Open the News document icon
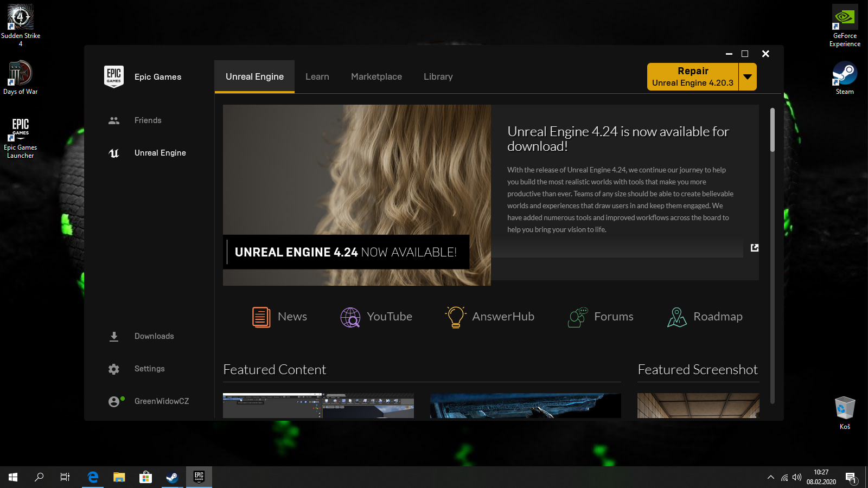868x488 pixels. tap(261, 317)
